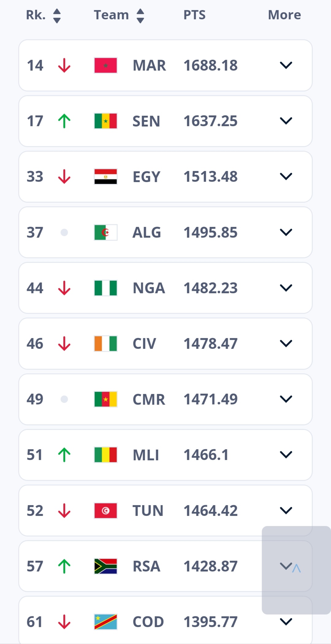This screenshot has height=644, width=331.
Task: Expand the NGA row details
Action: tap(286, 288)
